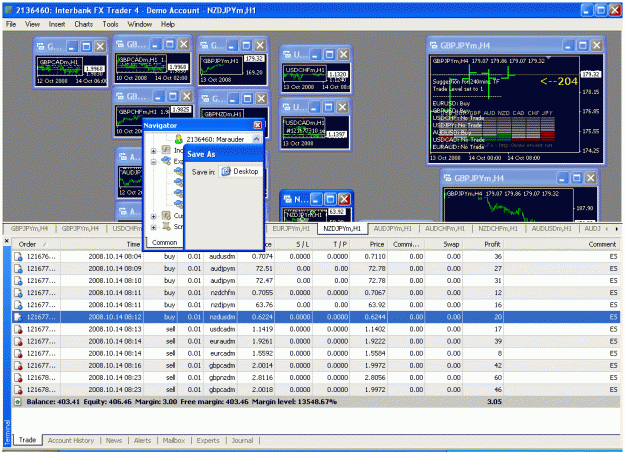Switch to the NZDCHFm,H1 chart tab

[x=497, y=229]
